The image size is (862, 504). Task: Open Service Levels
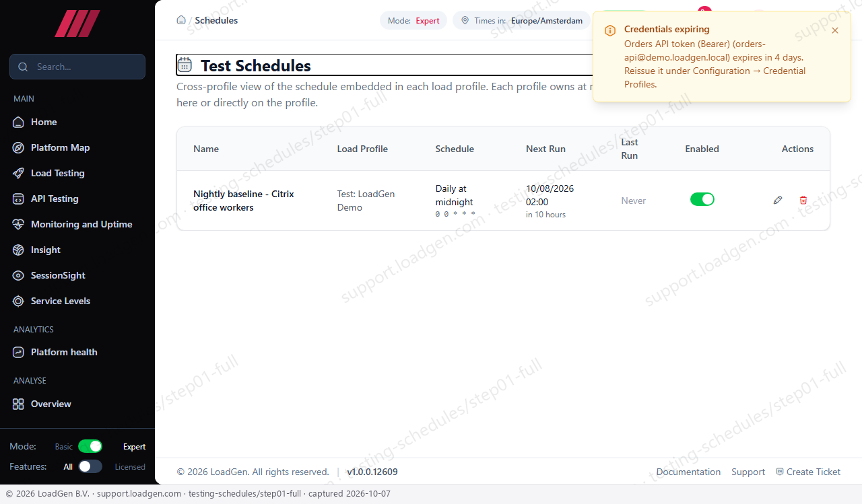[77, 301]
